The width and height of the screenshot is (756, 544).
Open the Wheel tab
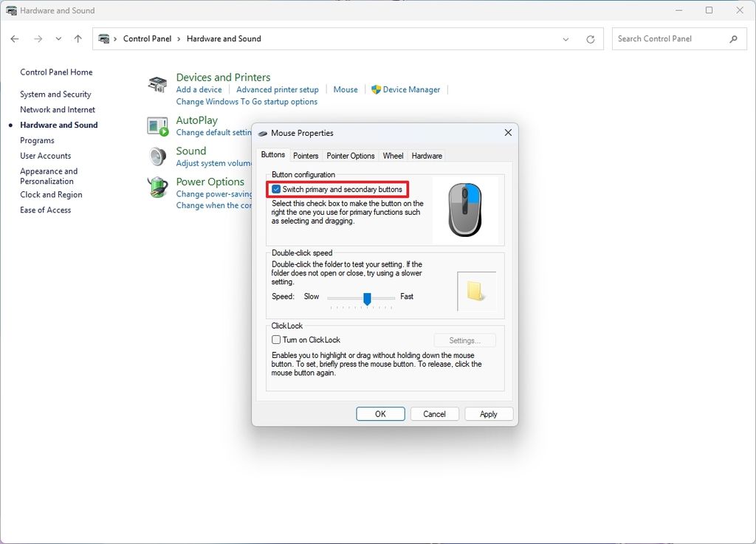coord(393,156)
